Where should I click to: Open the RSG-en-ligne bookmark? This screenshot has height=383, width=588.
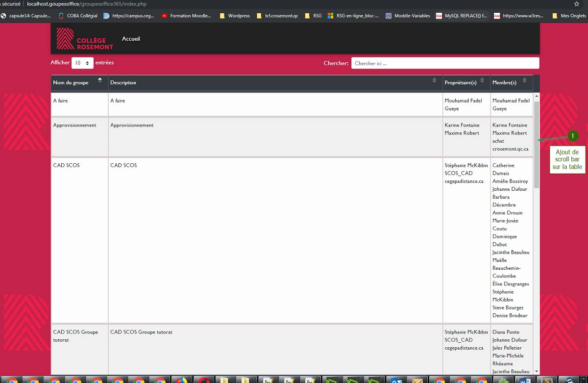coord(353,16)
